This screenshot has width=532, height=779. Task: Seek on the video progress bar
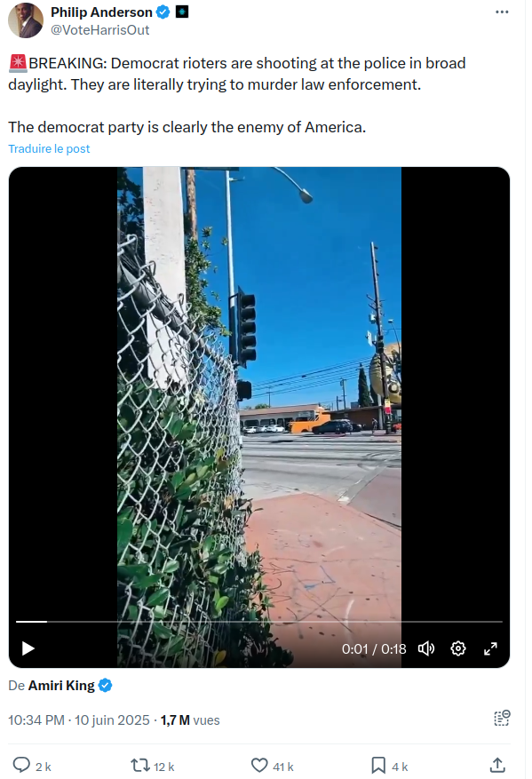point(258,622)
